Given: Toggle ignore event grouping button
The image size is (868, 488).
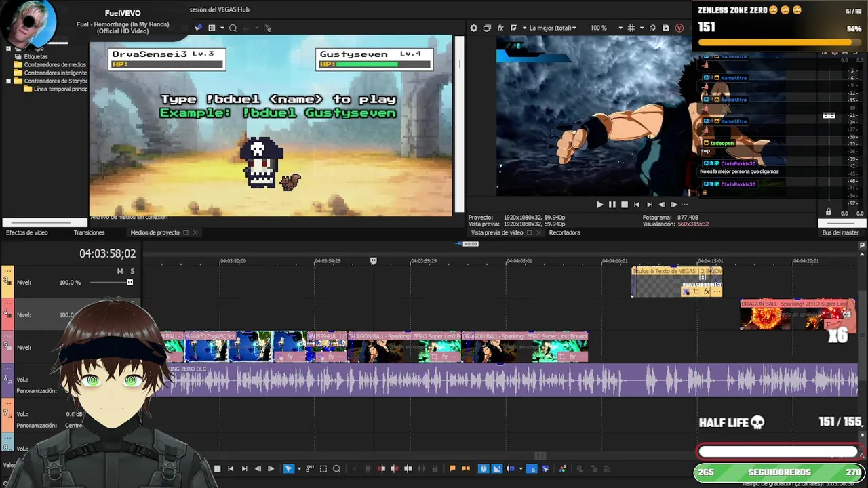Looking at the screenshot, I should pyautogui.click(x=545, y=468).
